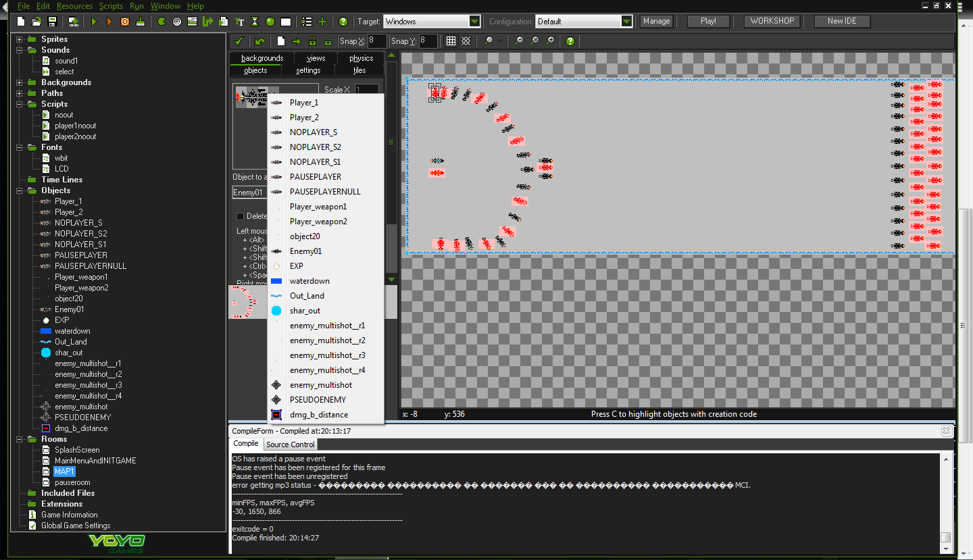This screenshot has height=560, width=973.
Task: Choose Player_1 from the object popup list
Action: [x=326, y=103]
